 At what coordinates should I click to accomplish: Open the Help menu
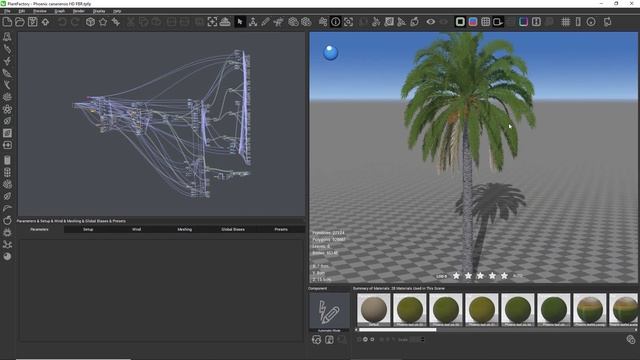(117, 11)
